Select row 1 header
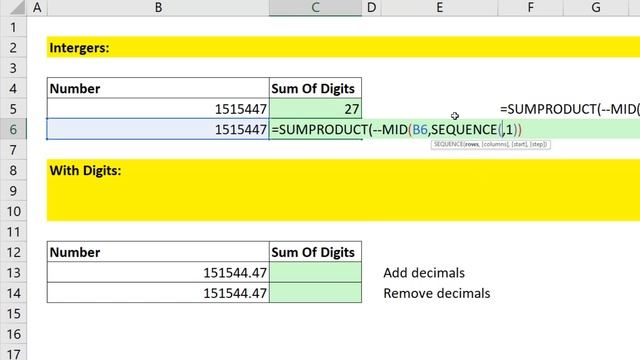Viewport: 640px width, 360px height. click(13, 27)
